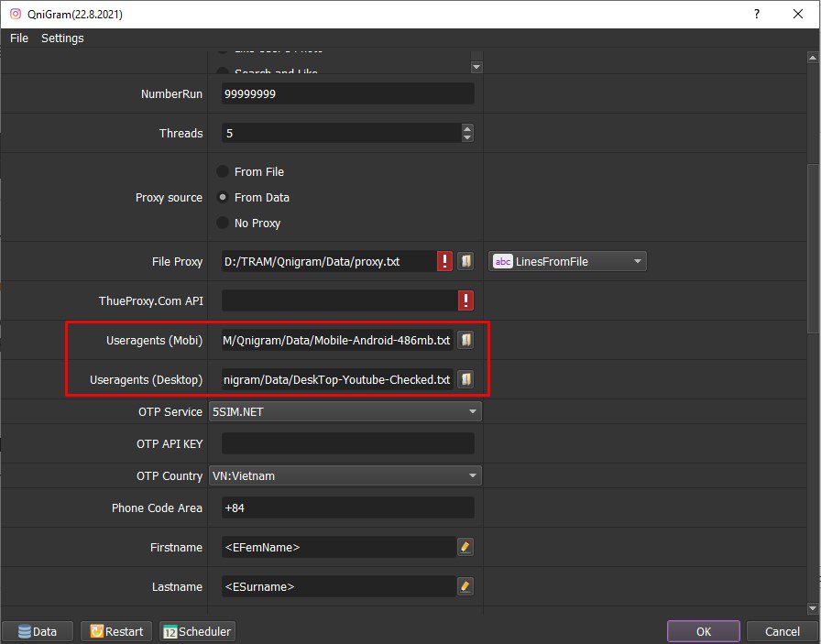
Task: Click the Scheduler button
Action: point(197,631)
